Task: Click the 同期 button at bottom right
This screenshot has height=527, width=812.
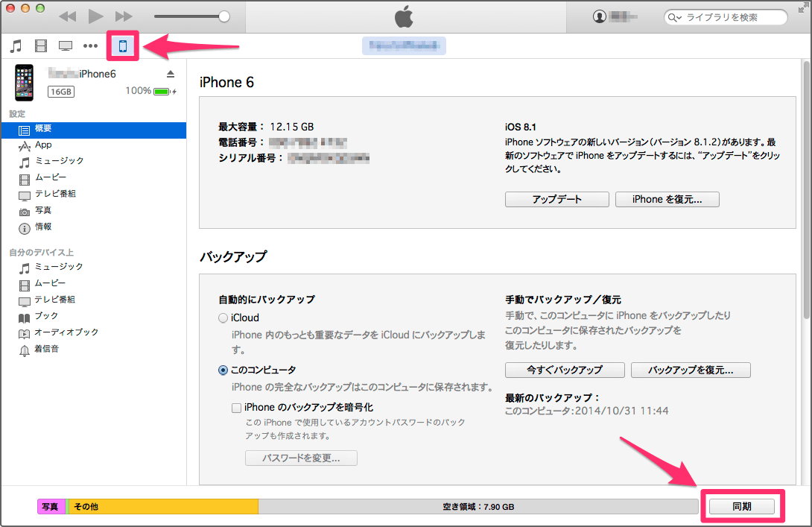Action: tap(742, 506)
